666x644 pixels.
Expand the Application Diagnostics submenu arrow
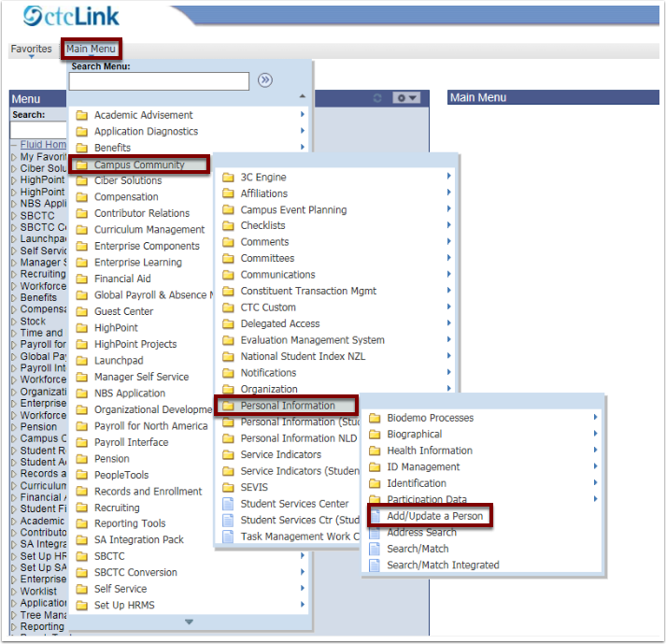coord(302,131)
